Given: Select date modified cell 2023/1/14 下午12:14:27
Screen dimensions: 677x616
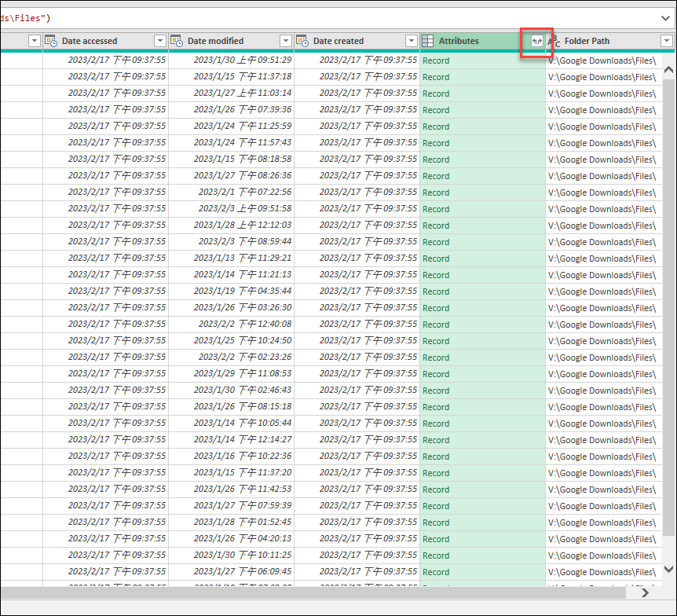Looking at the screenshot, I should coord(232,439).
